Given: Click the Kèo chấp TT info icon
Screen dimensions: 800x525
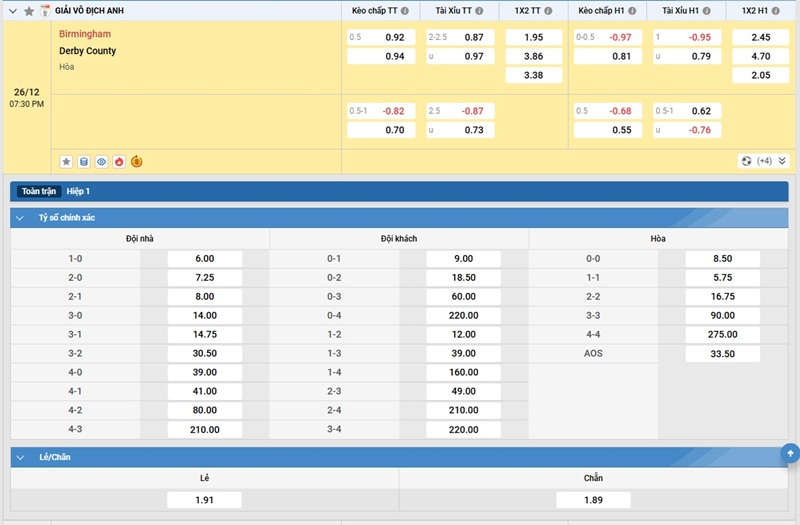Looking at the screenshot, I should click(405, 11).
